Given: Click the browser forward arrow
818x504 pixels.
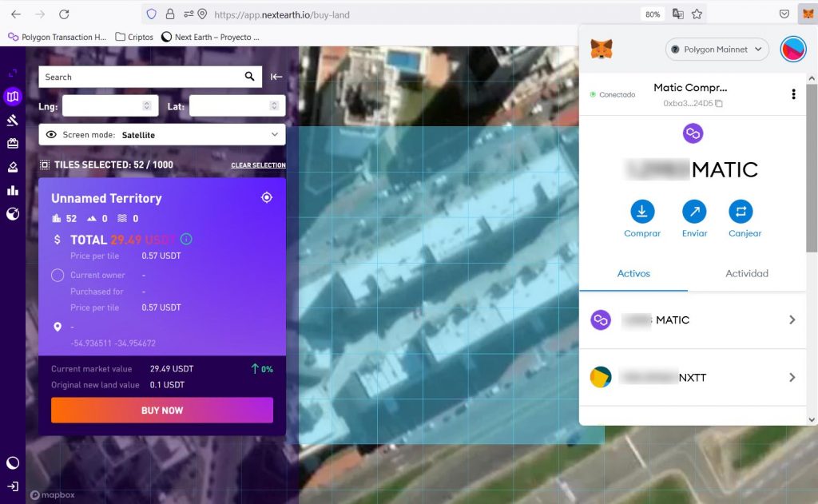Looking at the screenshot, I should coord(40,14).
